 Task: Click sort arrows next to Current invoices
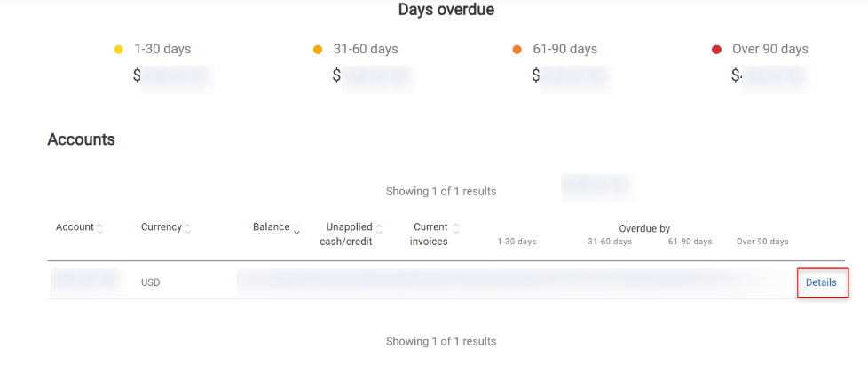pos(456,228)
